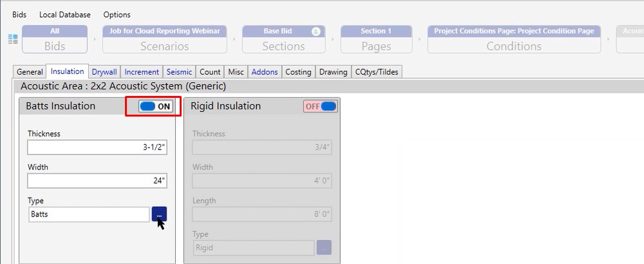Switch to the Seismic tab
Screen dimensions: 644x264
point(178,72)
